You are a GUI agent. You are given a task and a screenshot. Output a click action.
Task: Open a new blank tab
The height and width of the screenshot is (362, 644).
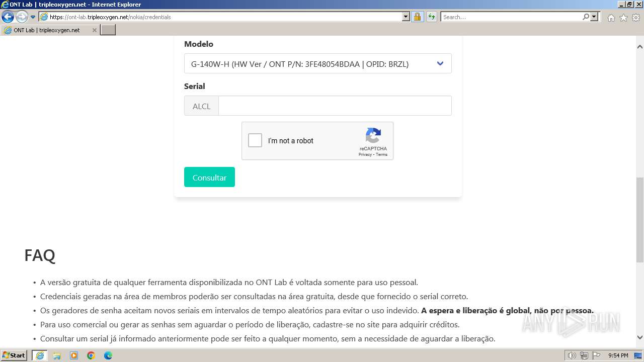click(x=108, y=30)
